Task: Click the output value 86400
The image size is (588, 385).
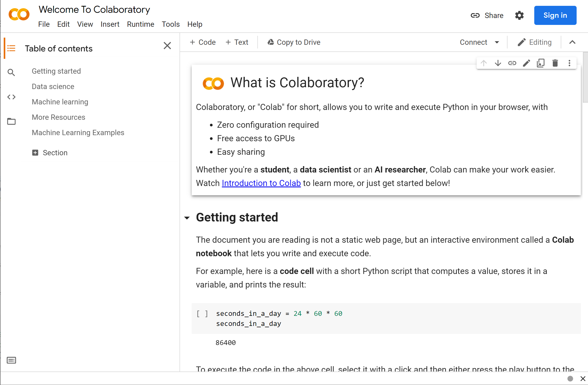Action: coord(226,343)
